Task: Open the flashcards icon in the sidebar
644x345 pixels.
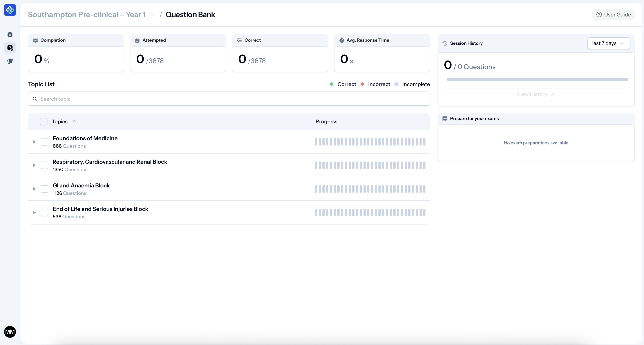Action: tap(10, 61)
